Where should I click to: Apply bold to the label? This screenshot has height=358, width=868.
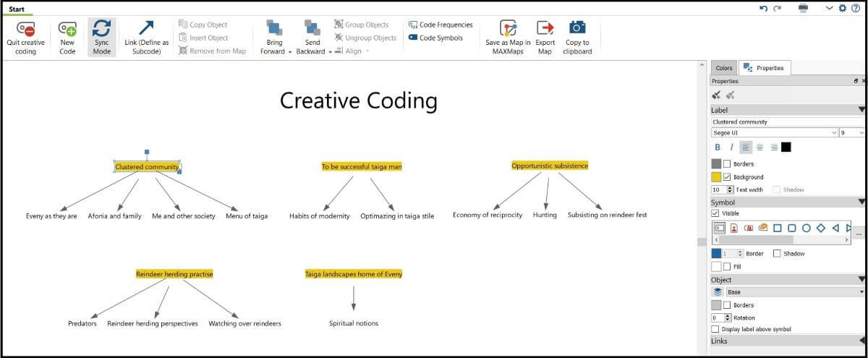718,147
